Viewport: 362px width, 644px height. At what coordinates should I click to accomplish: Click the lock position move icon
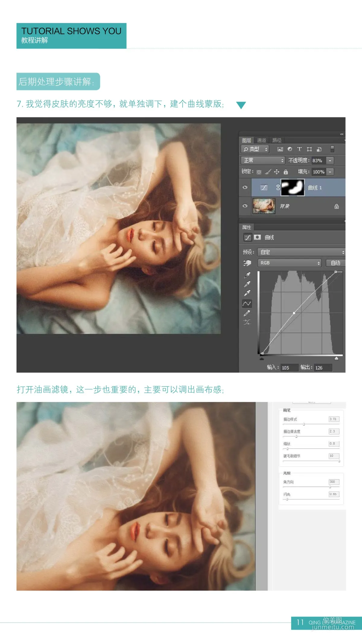[x=277, y=172]
